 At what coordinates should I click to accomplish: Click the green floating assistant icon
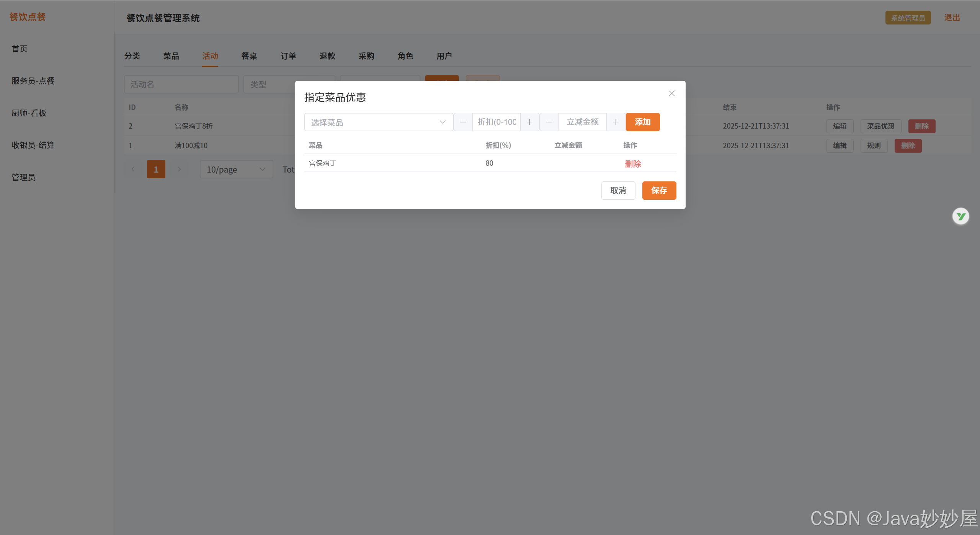point(960,217)
